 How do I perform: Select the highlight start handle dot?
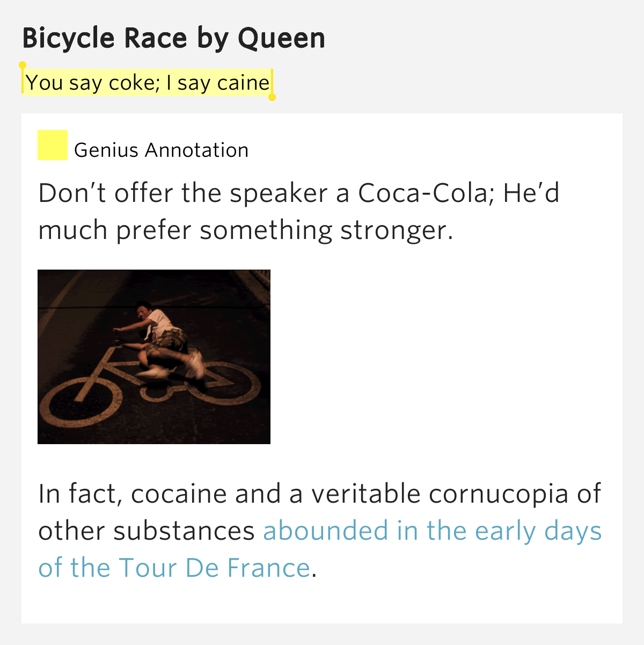23,65
